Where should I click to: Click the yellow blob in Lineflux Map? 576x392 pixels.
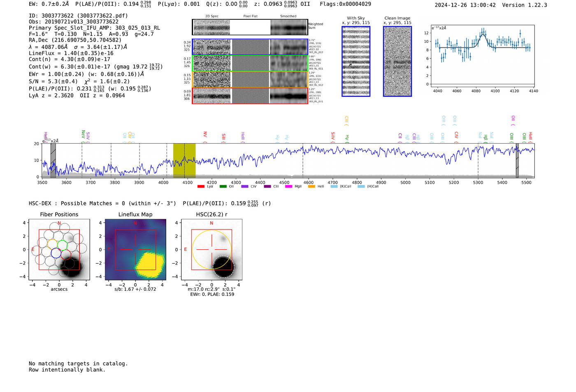coord(150,264)
